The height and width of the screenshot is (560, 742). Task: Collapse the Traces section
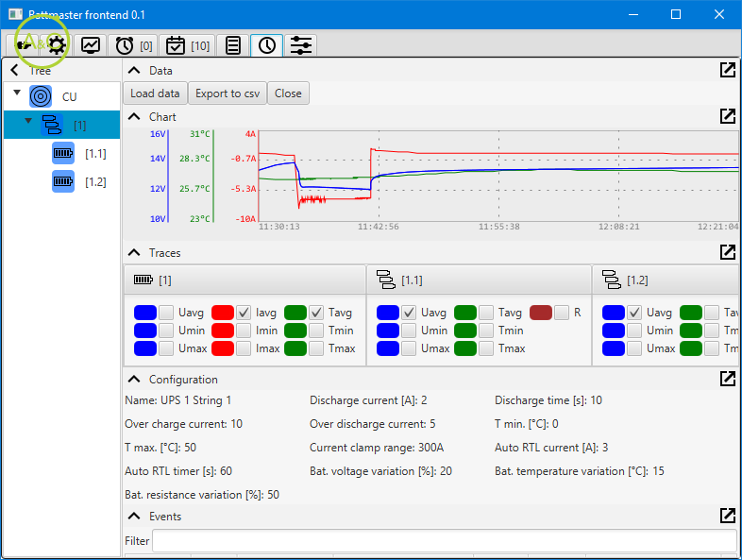[x=134, y=253]
